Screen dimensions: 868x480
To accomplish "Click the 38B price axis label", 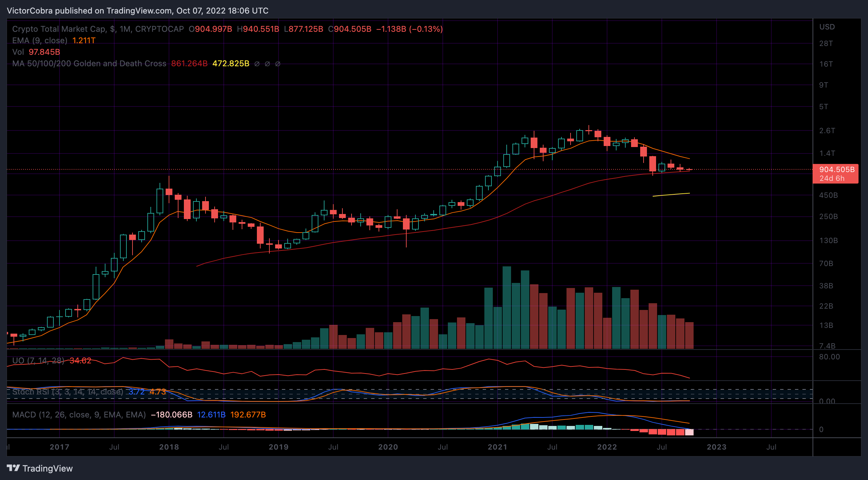I will [826, 286].
